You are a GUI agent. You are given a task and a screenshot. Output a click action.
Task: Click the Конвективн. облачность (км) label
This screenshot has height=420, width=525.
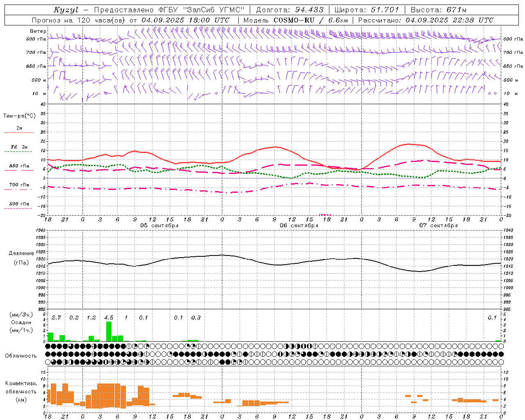(x=21, y=392)
